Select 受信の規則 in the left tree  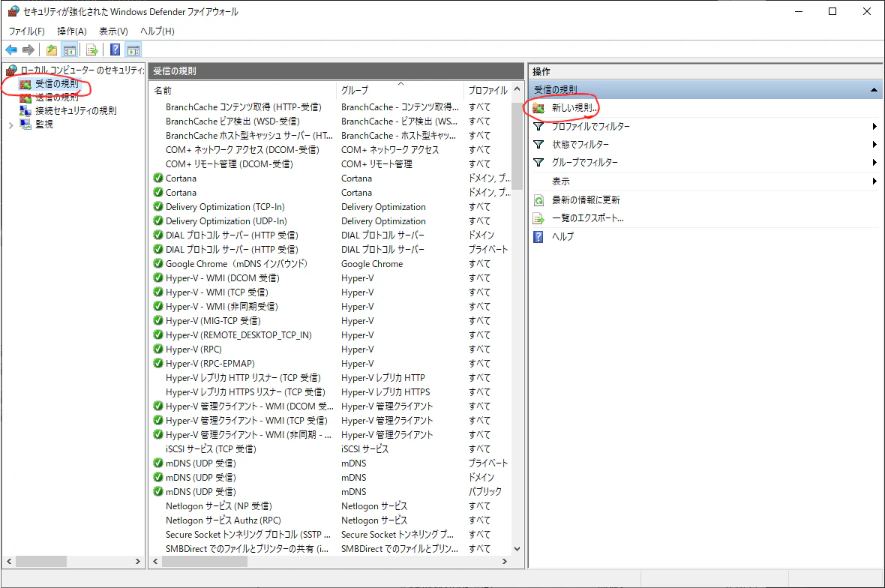coord(56,84)
